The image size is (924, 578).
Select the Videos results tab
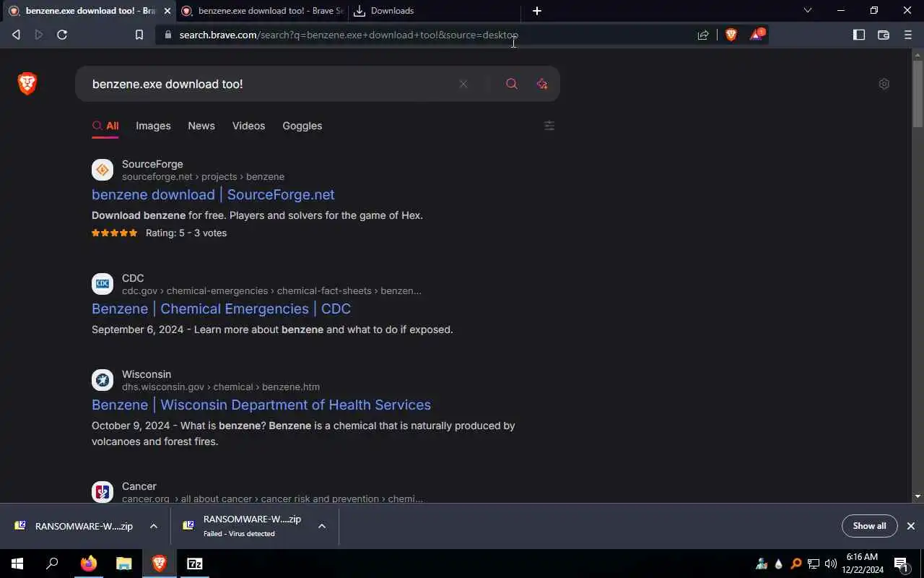[x=248, y=126]
